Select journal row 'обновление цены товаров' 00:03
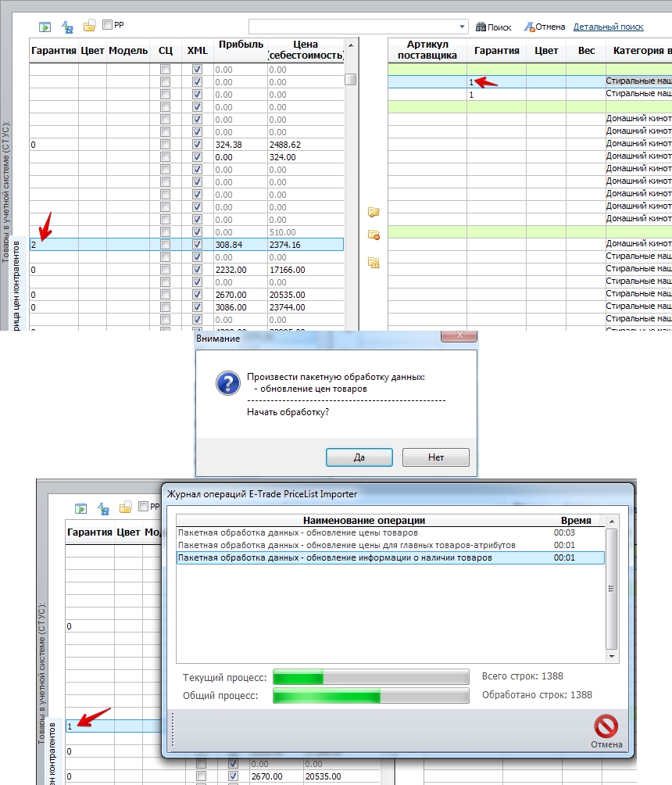The image size is (672, 785). point(390,532)
